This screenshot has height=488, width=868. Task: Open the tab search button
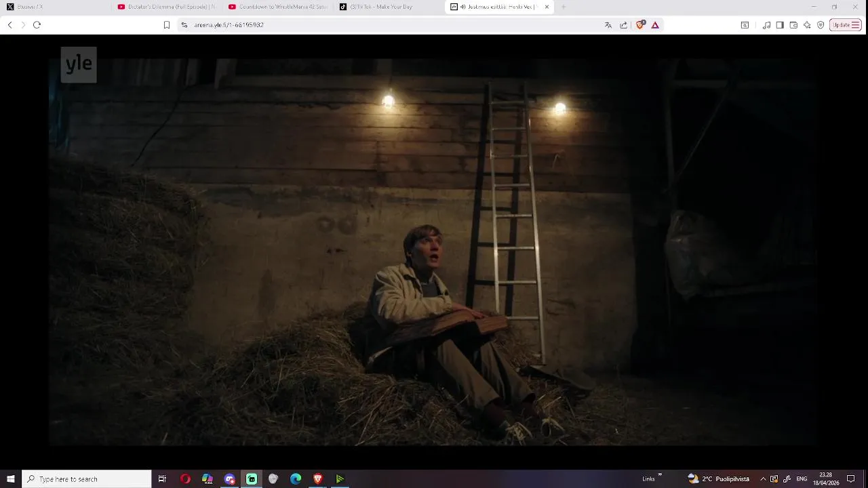[745, 25]
